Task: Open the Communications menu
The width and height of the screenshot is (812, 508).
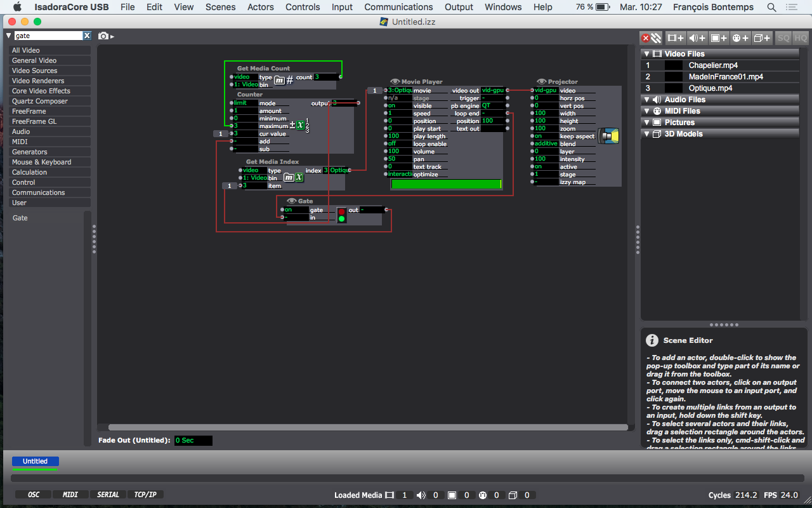Action: click(x=398, y=7)
